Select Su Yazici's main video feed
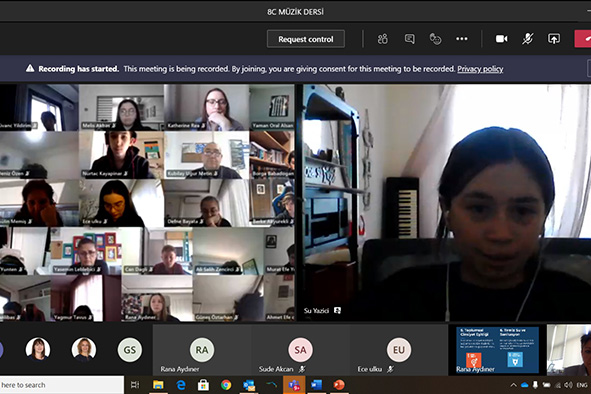The height and width of the screenshot is (394, 591). click(x=444, y=202)
